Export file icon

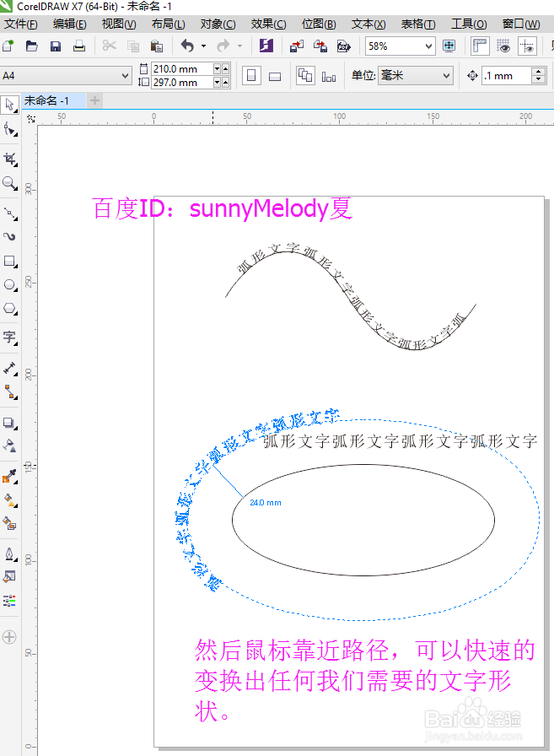click(x=320, y=46)
